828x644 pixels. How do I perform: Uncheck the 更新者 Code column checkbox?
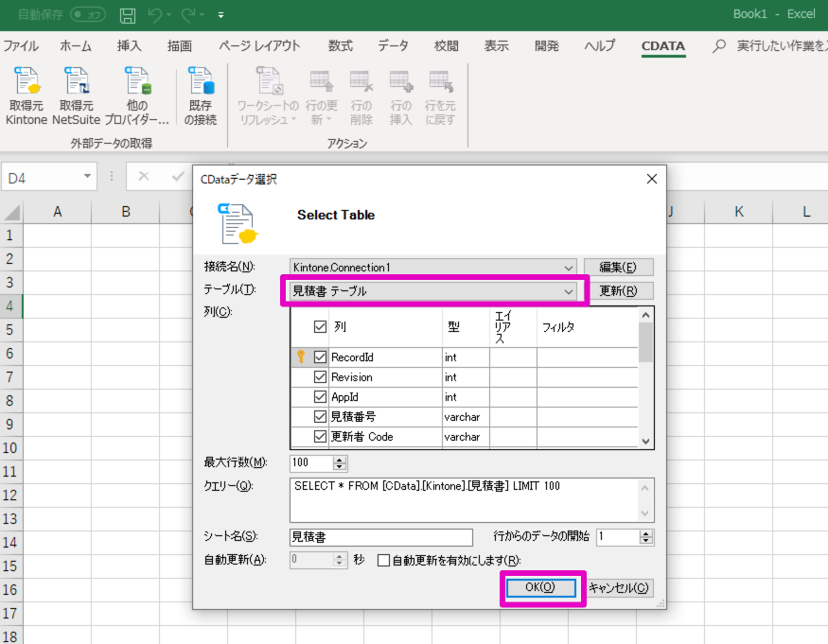click(x=320, y=437)
